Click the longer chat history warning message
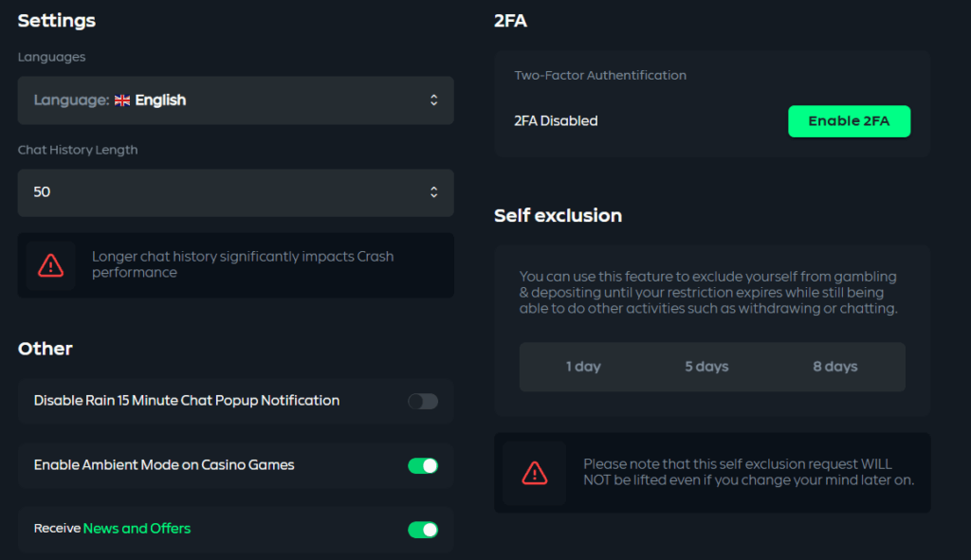The image size is (971, 560). click(243, 264)
